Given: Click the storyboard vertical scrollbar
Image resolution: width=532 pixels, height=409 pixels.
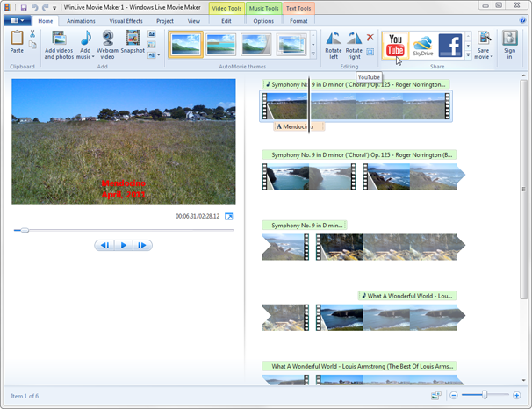Looking at the screenshot, I should (523, 190).
